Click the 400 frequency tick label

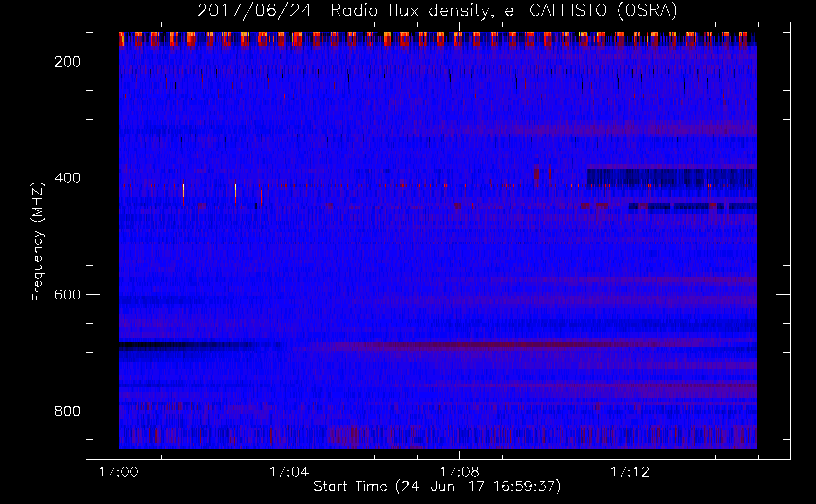pos(67,178)
